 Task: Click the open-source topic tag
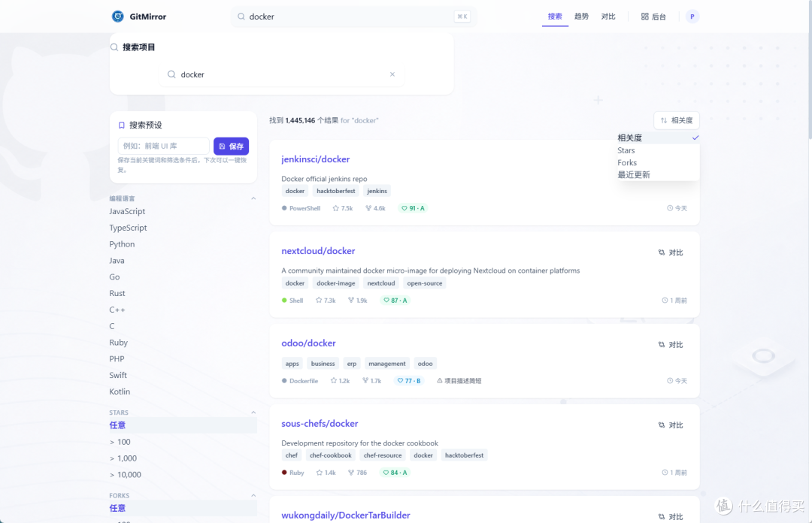pos(425,283)
